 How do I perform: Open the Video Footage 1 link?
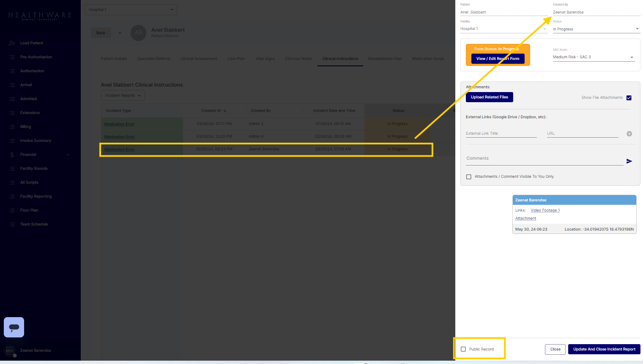click(x=545, y=210)
